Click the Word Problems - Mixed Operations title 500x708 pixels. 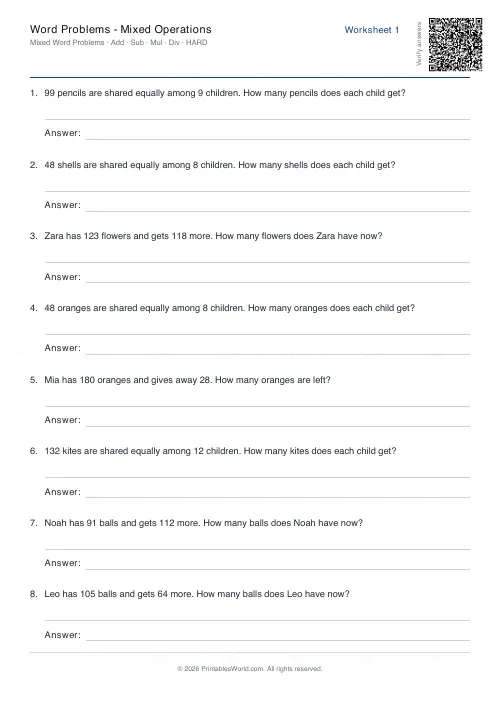pos(121,29)
